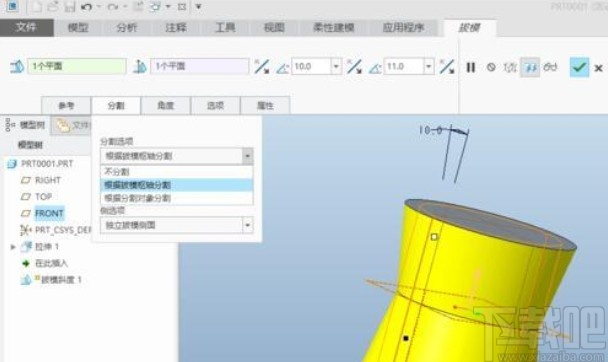608x362 pixels.
Task: Click the application logo icon at top left
Action: pyautogui.click(x=12, y=6)
